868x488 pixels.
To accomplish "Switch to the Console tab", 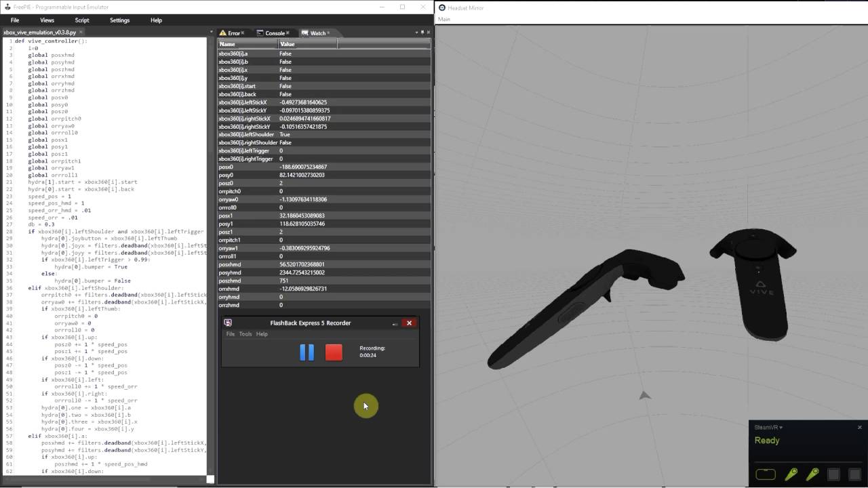I will 275,33.
